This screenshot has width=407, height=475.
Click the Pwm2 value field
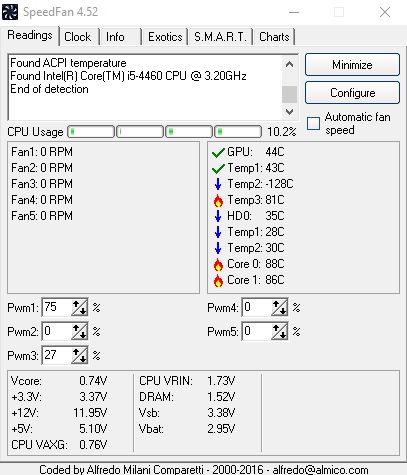pos(57,331)
